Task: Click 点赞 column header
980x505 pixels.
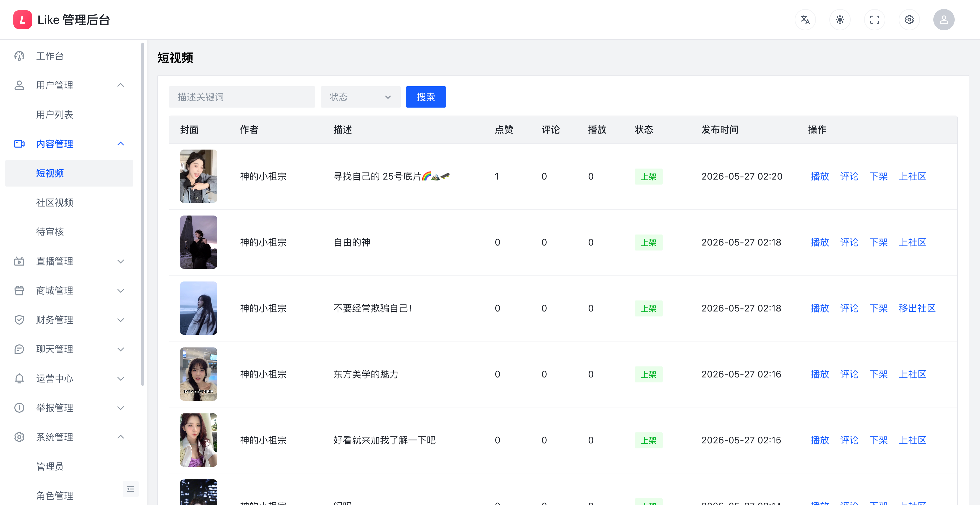Action: click(504, 130)
